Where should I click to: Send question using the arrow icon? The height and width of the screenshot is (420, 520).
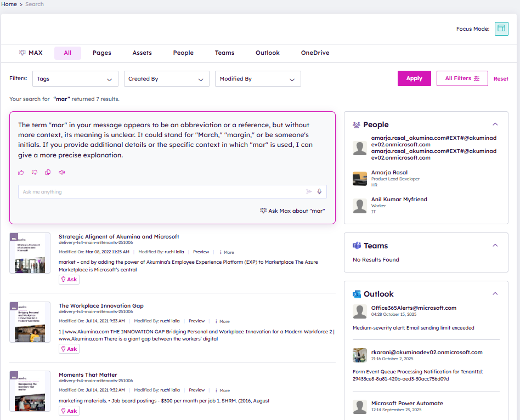[309, 191]
